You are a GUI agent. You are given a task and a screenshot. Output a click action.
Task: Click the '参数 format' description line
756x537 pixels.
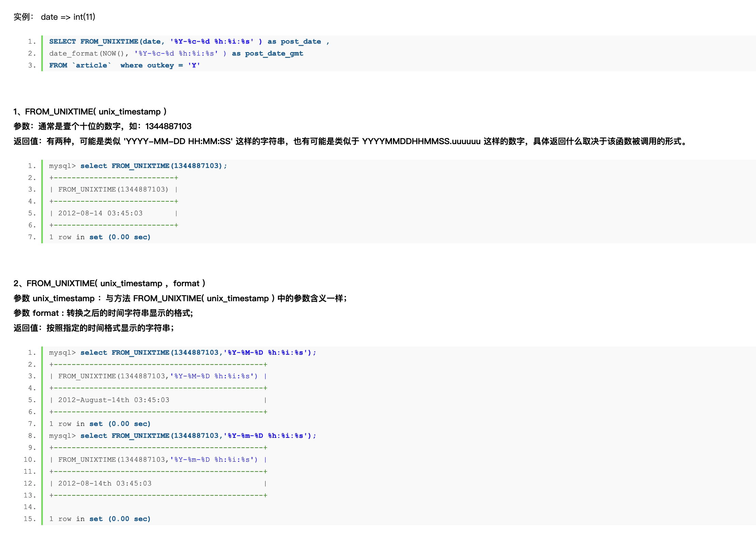click(103, 313)
